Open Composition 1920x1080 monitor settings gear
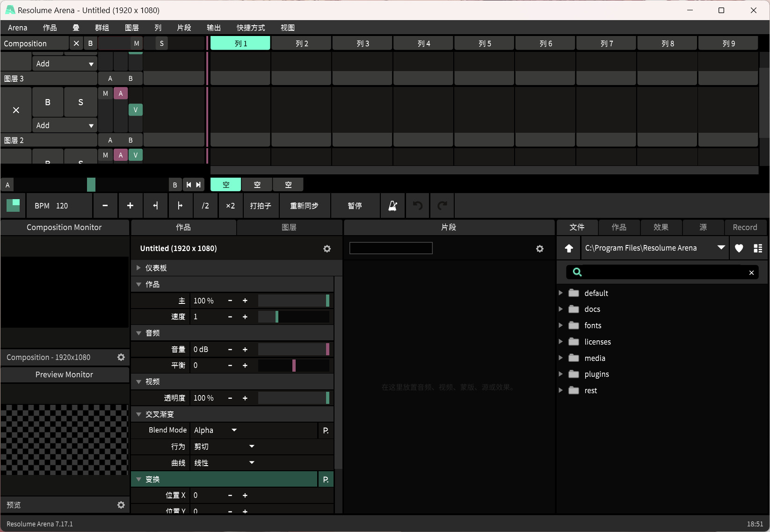 (x=121, y=357)
